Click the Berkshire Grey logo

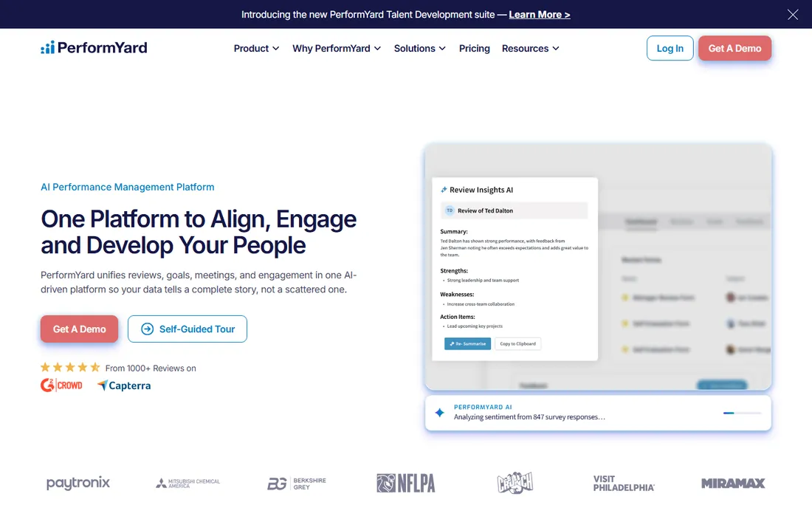[297, 483]
